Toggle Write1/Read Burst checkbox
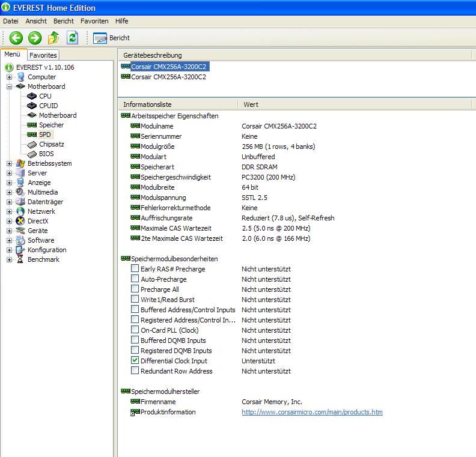 pyautogui.click(x=135, y=299)
